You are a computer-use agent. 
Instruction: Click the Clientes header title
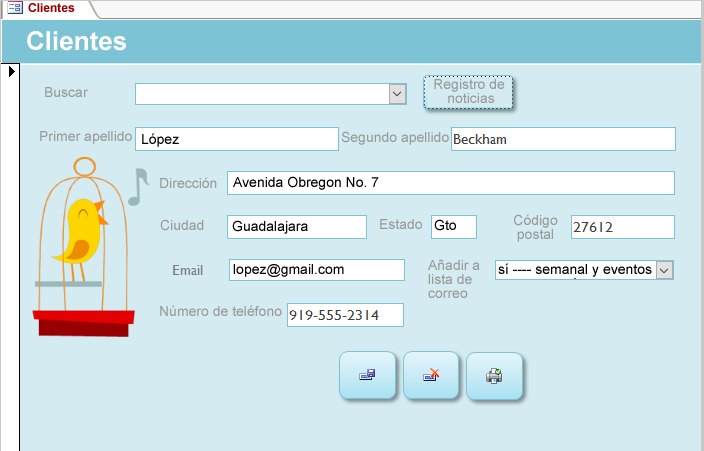pyautogui.click(x=76, y=41)
